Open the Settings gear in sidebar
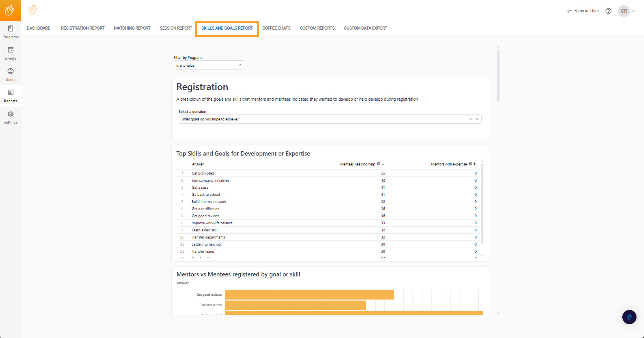This screenshot has height=338, width=644. [11, 114]
